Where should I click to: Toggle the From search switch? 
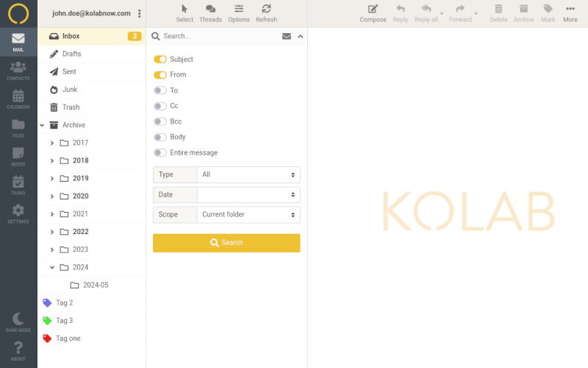[x=160, y=75]
